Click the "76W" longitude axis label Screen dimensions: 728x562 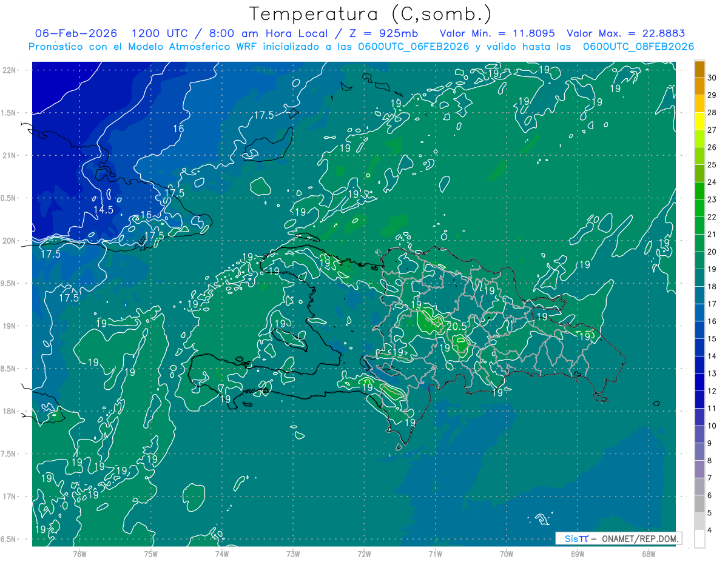[79, 554]
